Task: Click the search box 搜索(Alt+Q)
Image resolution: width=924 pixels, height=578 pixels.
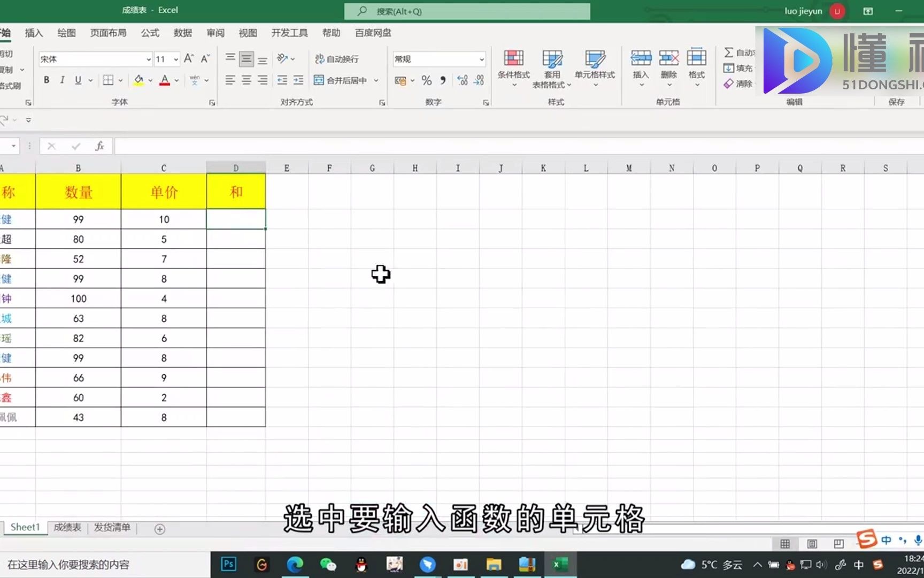Action: (x=467, y=11)
